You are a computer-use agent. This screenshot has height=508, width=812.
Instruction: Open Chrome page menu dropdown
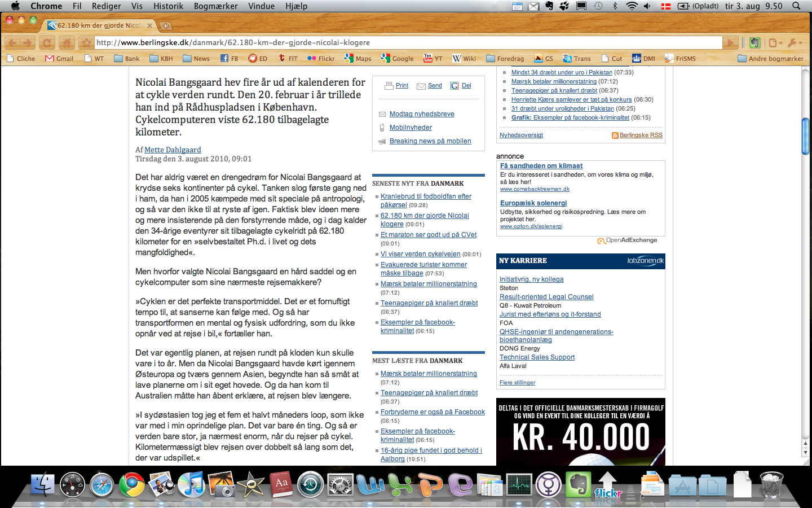775,42
